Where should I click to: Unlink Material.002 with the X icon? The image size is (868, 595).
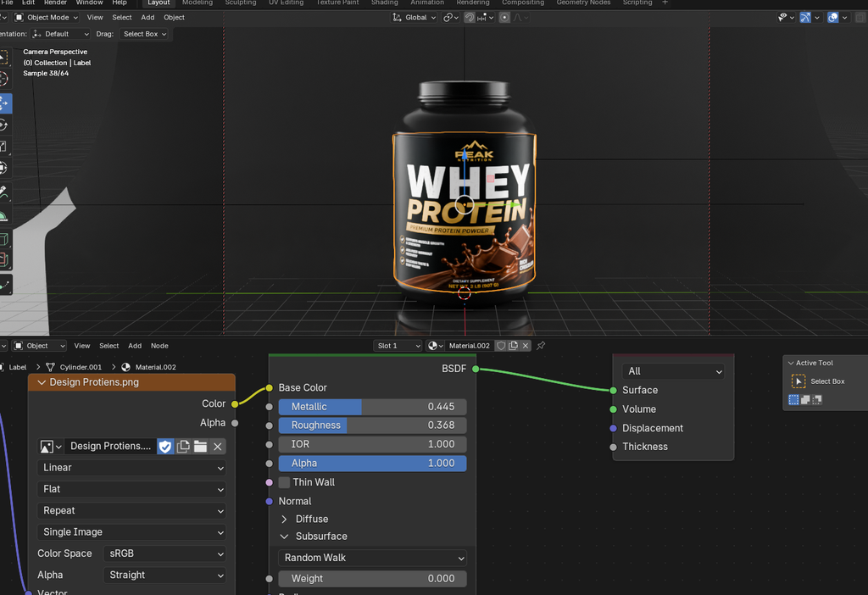pyautogui.click(x=526, y=346)
